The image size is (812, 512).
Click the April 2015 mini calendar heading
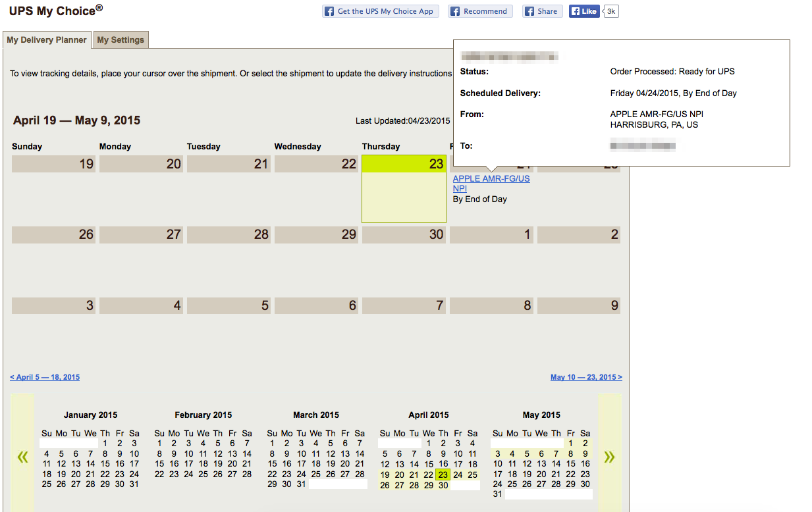coord(429,415)
